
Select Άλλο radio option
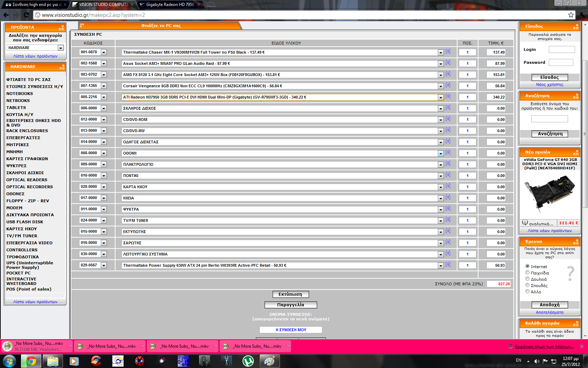point(527,291)
